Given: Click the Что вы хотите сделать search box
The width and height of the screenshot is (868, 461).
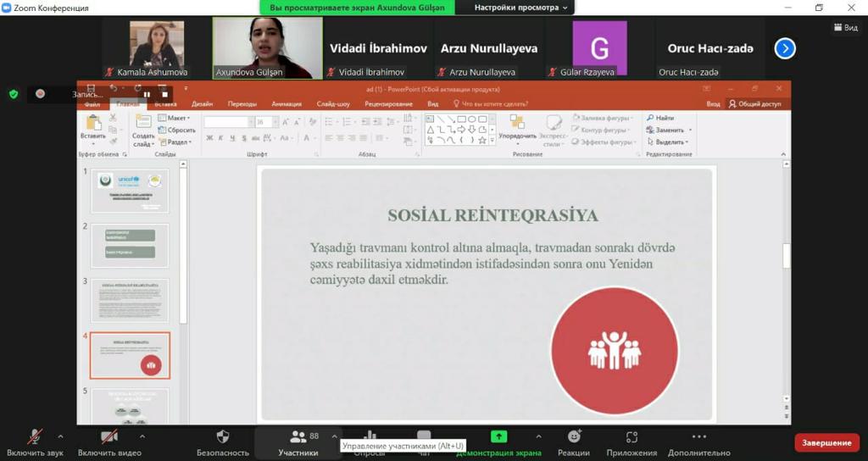Looking at the screenshot, I should coord(490,104).
